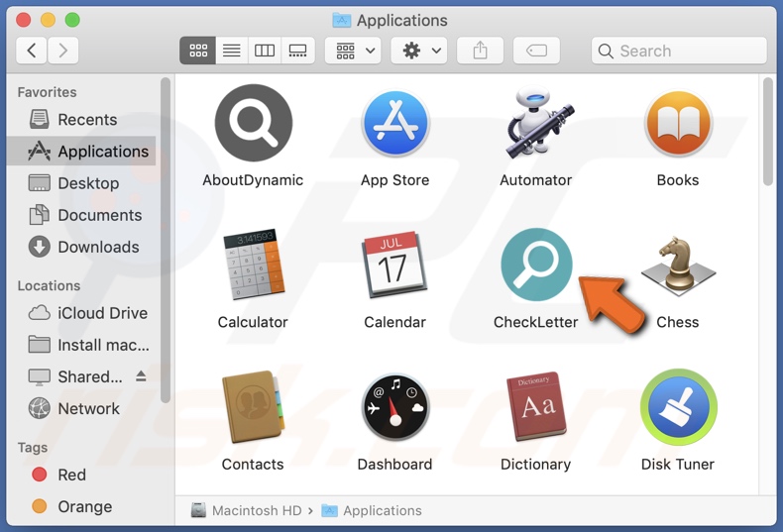This screenshot has width=783, height=532.
Task: Focus the Search field
Action: 679,51
